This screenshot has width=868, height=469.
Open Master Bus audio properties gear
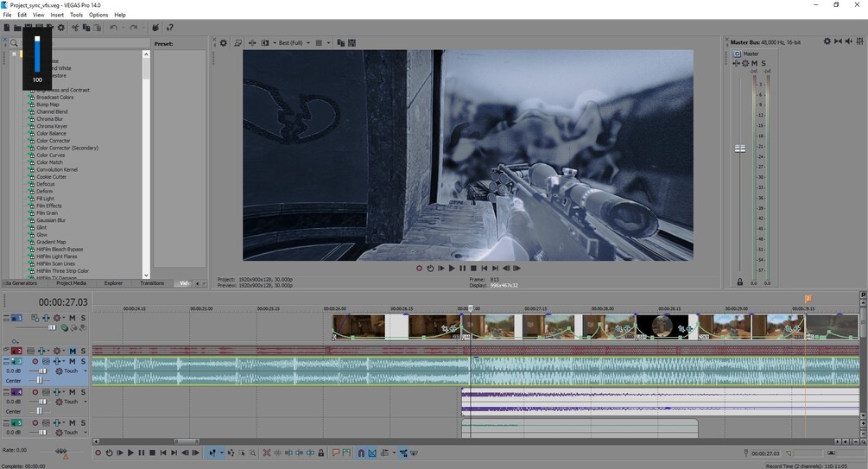(x=827, y=41)
